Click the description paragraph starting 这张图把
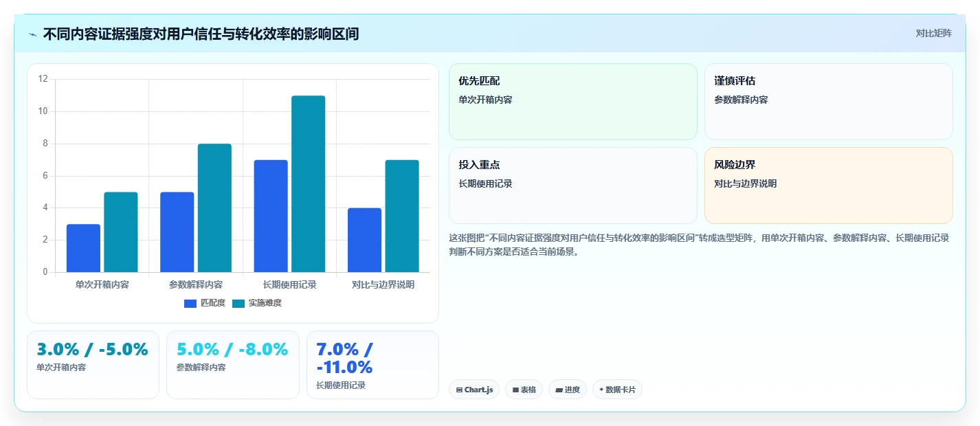This screenshot has width=980, height=426. (700, 245)
